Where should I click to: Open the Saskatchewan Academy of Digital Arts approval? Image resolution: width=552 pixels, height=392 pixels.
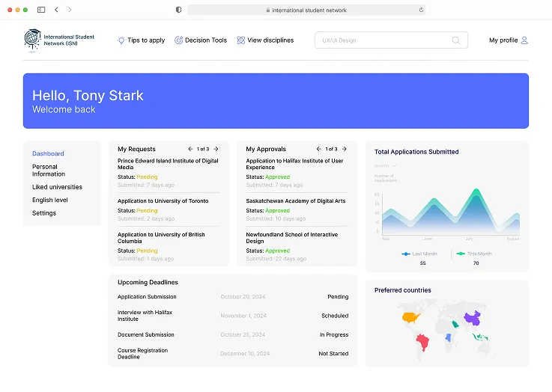pyautogui.click(x=296, y=201)
